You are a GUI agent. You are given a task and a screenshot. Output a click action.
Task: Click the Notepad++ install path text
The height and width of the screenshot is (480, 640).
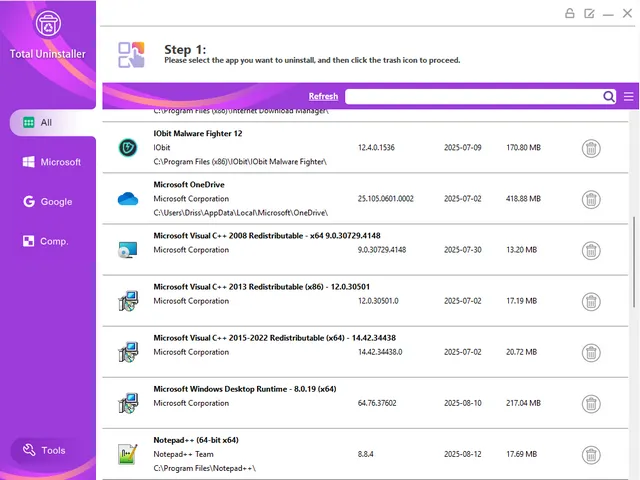click(x=204, y=468)
